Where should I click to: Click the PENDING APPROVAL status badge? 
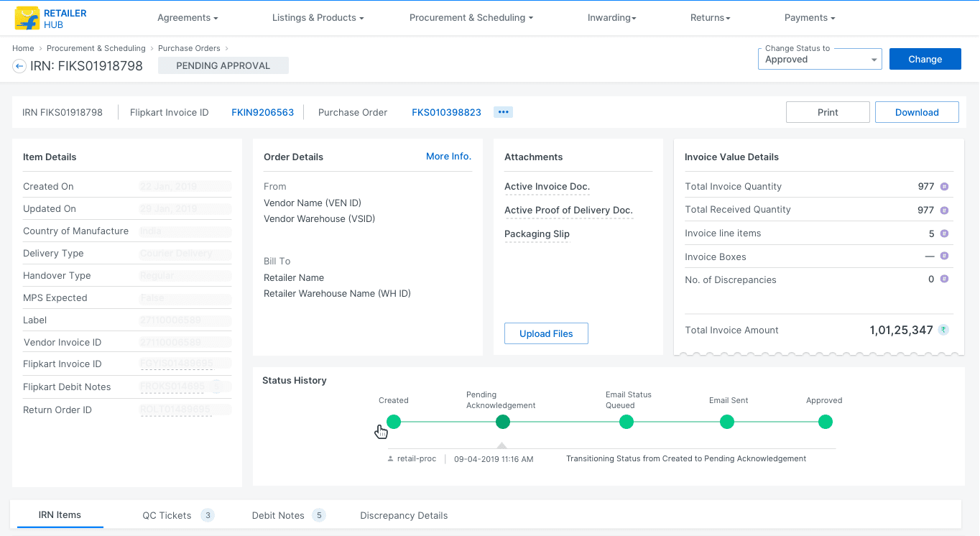point(223,65)
